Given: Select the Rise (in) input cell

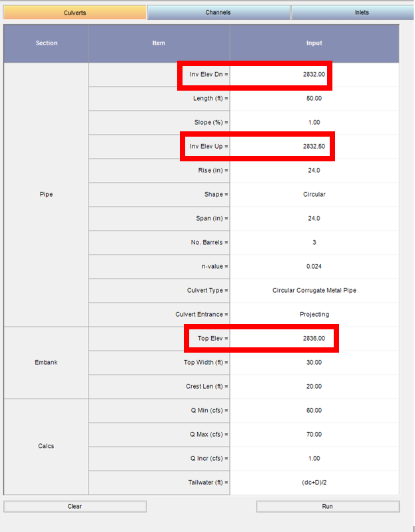Looking at the screenshot, I should [314, 171].
